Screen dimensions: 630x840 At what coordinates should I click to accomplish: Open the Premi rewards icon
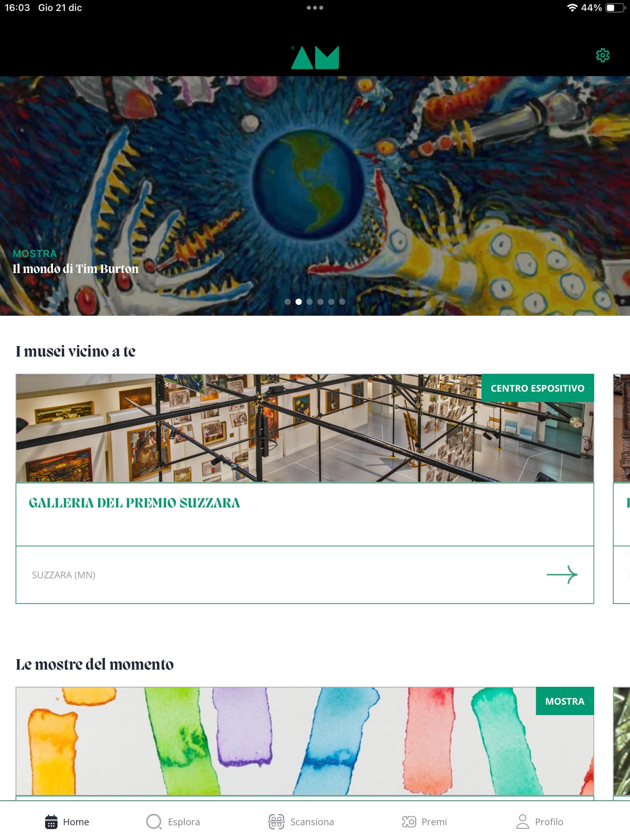(409, 822)
